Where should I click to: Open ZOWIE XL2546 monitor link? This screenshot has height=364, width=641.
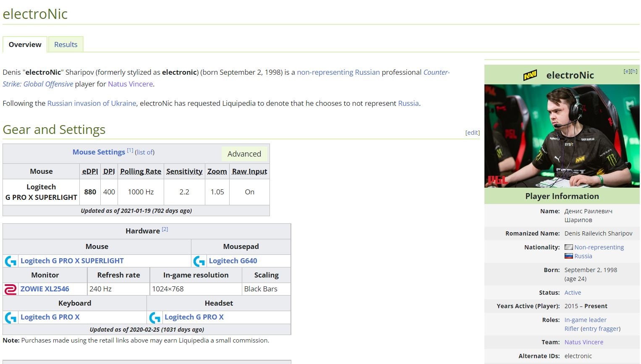click(x=45, y=289)
